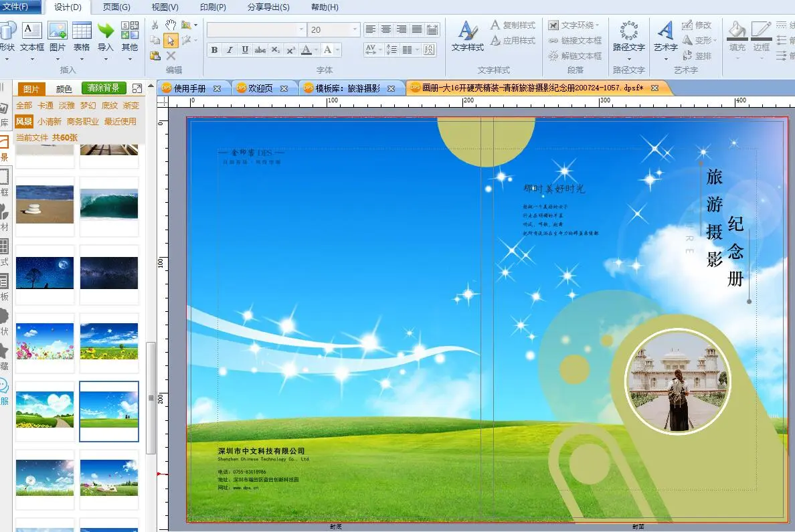Toggle italic formatting
This screenshot has width=795, height=532.
230,50
